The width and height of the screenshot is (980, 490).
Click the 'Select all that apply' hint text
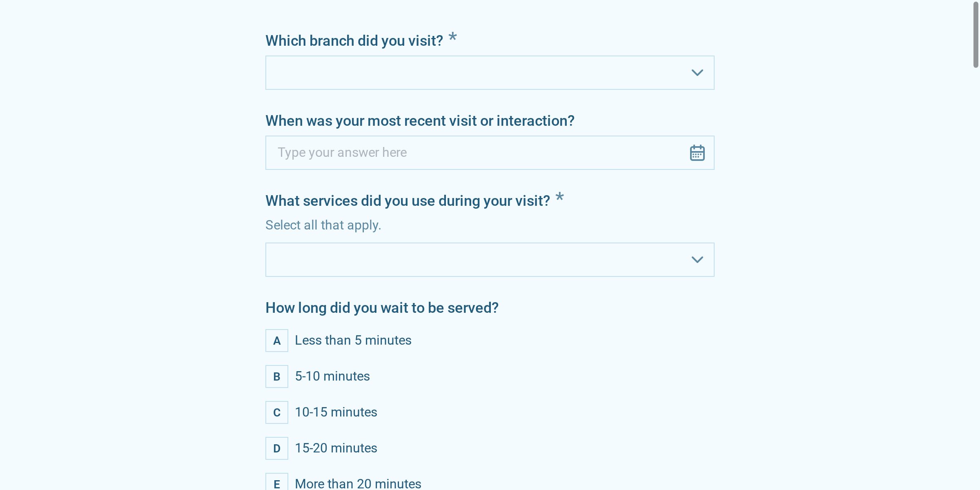pyautogui.click(x=323, y=225)
